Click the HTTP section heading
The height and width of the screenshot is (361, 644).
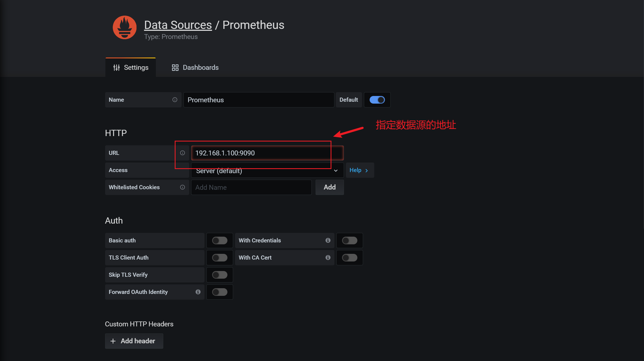coord(116,133)
